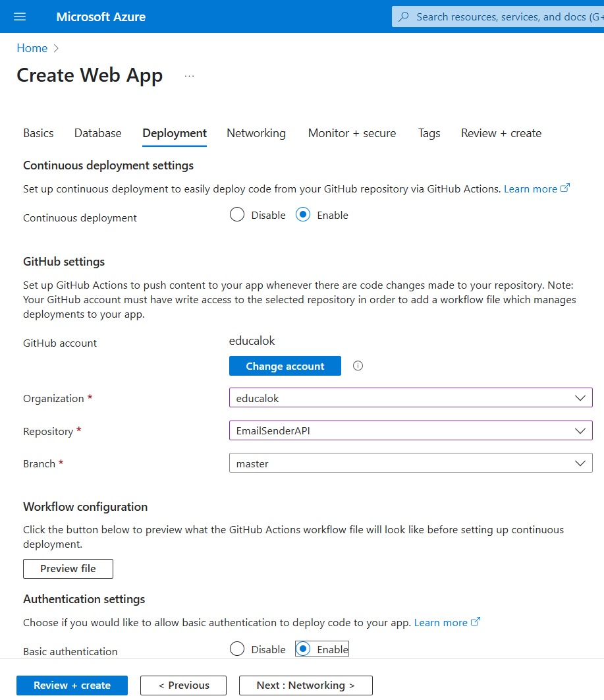The height and width of the screenshot is (700, 604).
Task: Click the info icon next to Change account
Action: point(358,366)
